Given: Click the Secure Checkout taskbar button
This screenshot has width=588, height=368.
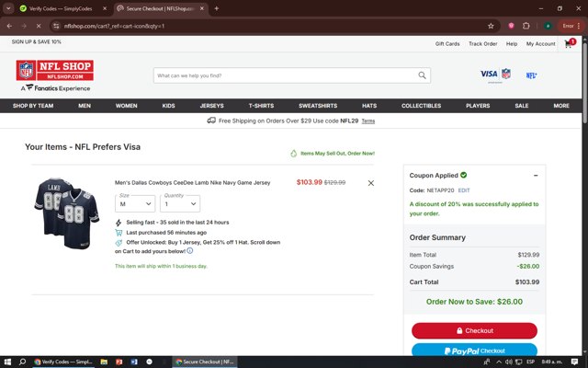Looking at the screenshot, I should pos(205,362).
